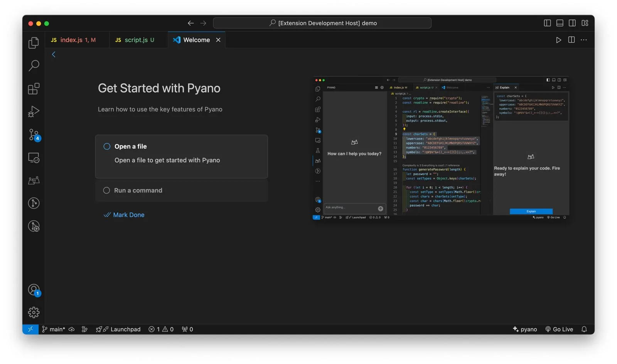Screen dimensions: 617x364
Task: Select the Run a command step radio
Action: click(106, 190)
